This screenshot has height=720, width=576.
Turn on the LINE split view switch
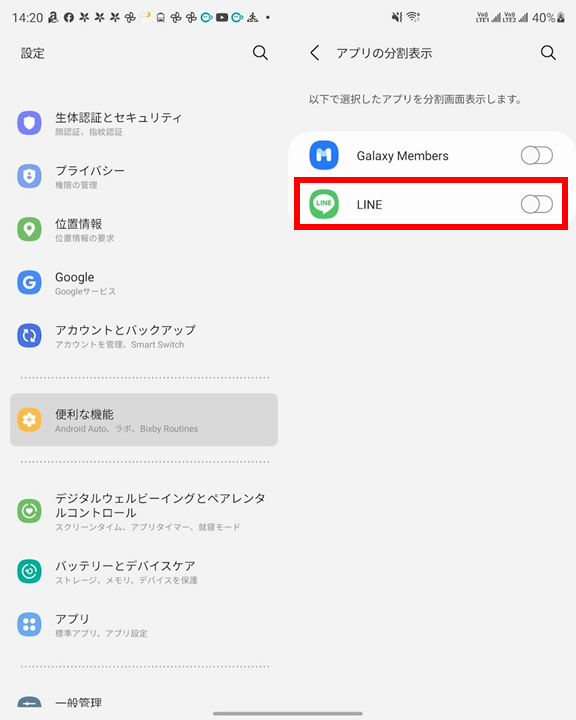tap(536, 204)
